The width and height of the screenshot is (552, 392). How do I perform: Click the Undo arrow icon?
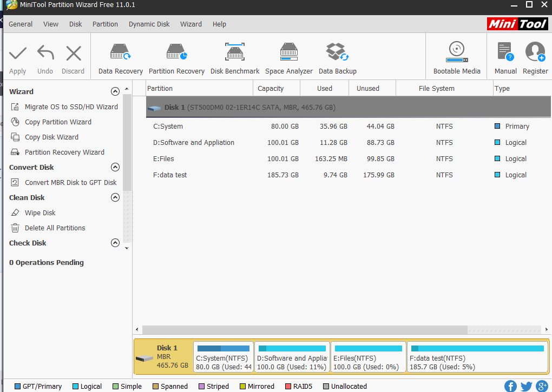45,53
